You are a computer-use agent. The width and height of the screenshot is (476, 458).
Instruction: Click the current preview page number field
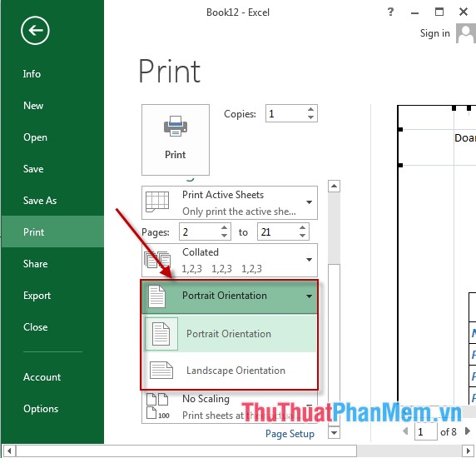click(426, 431)
